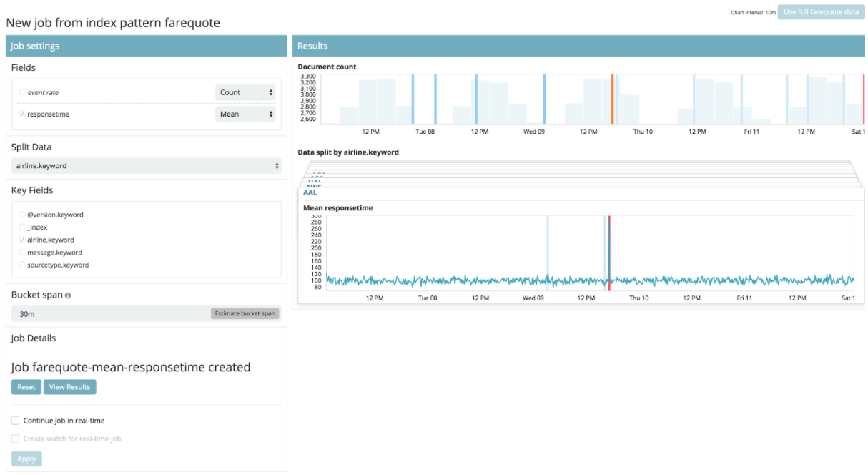Image resolution: width=868 pixels, height=475 pixels.
Task: Click the Bucket span info icon
Action: point(68,295)
